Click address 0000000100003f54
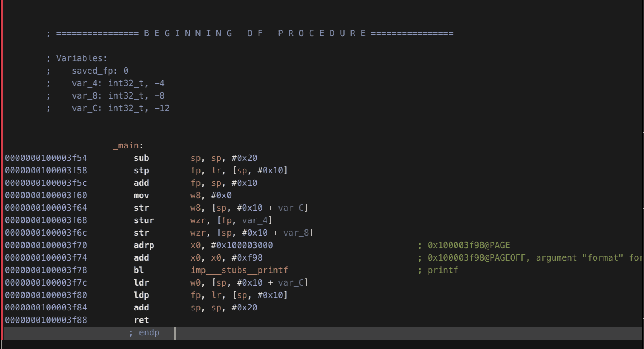 click(x=46, y=158)
